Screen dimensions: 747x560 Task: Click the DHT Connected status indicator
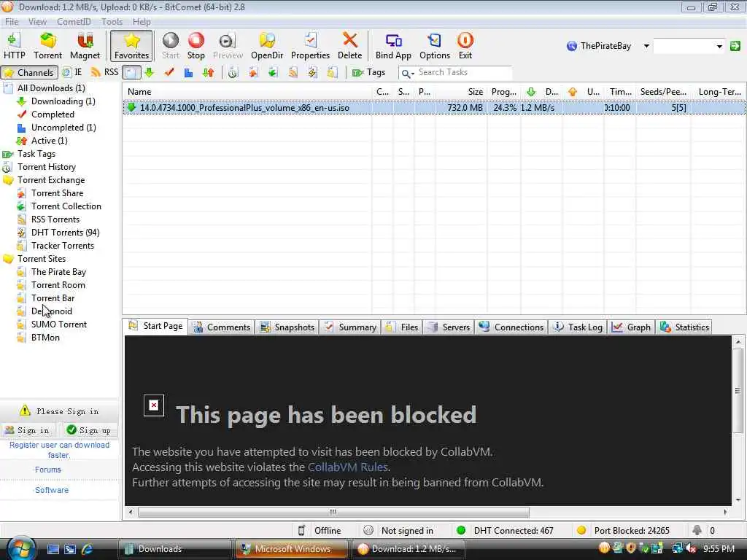(505, 531)
